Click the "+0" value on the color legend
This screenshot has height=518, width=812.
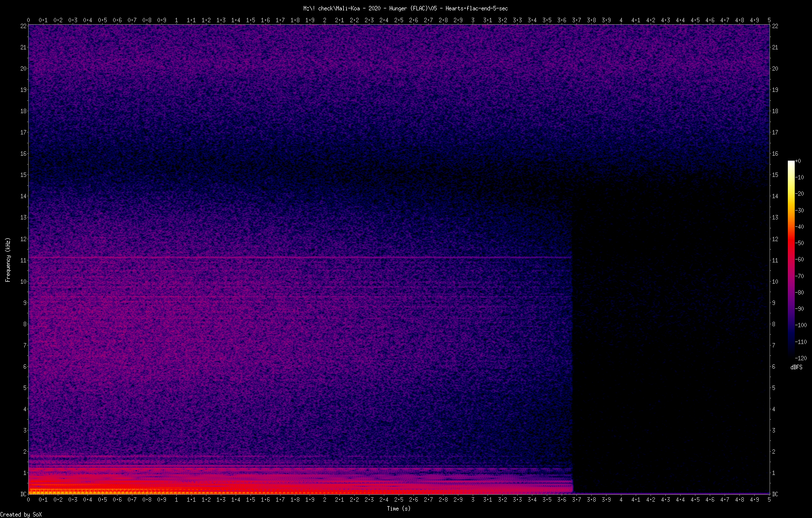(798, 161)
